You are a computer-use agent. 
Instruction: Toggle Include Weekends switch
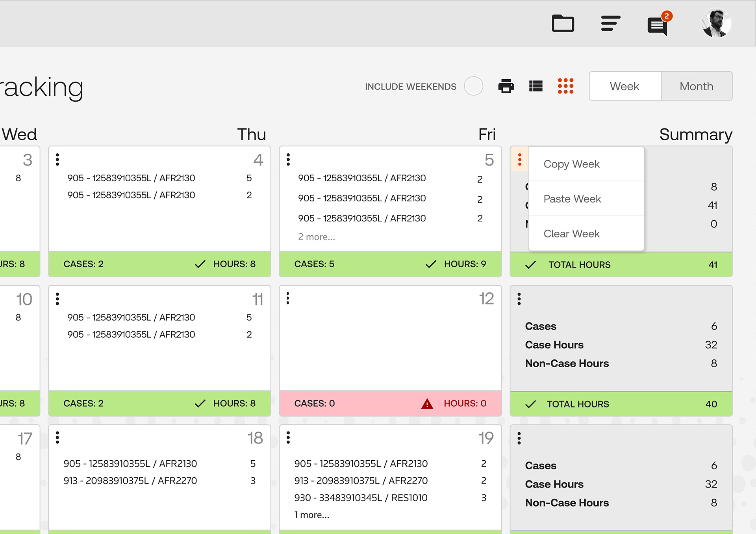point(473,86)
